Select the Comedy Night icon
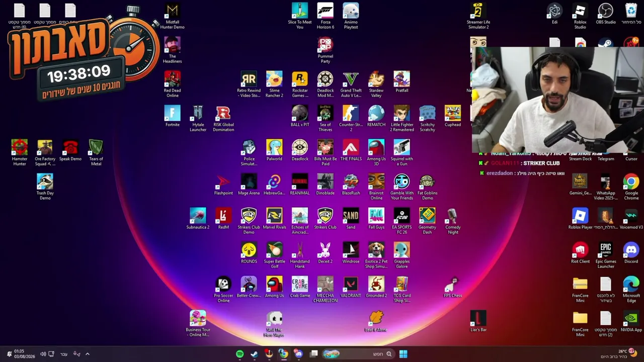Image resolution: width=644 pixels, height=362 pixels. pyautogui.click(x=453, y=221)
